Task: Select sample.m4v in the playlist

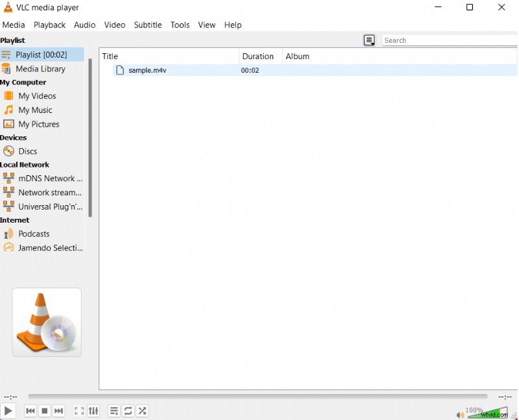Action: [147, 70]
